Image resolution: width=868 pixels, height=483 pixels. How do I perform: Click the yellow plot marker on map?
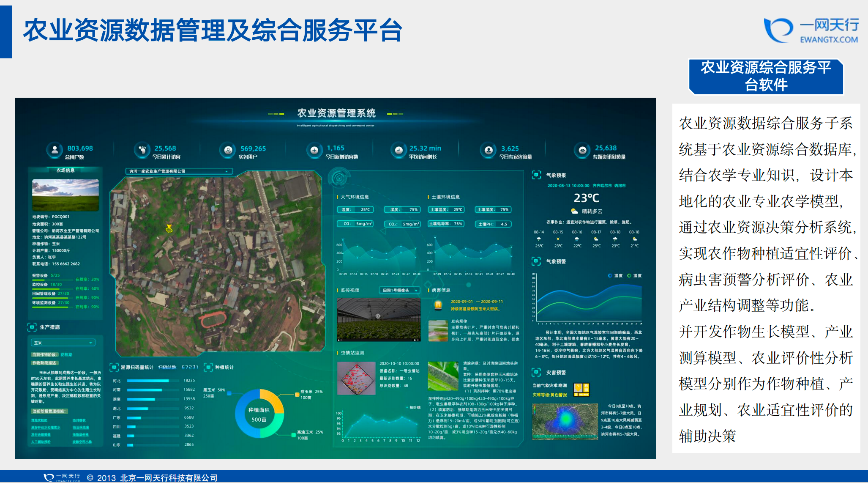(x=169, y=228)
